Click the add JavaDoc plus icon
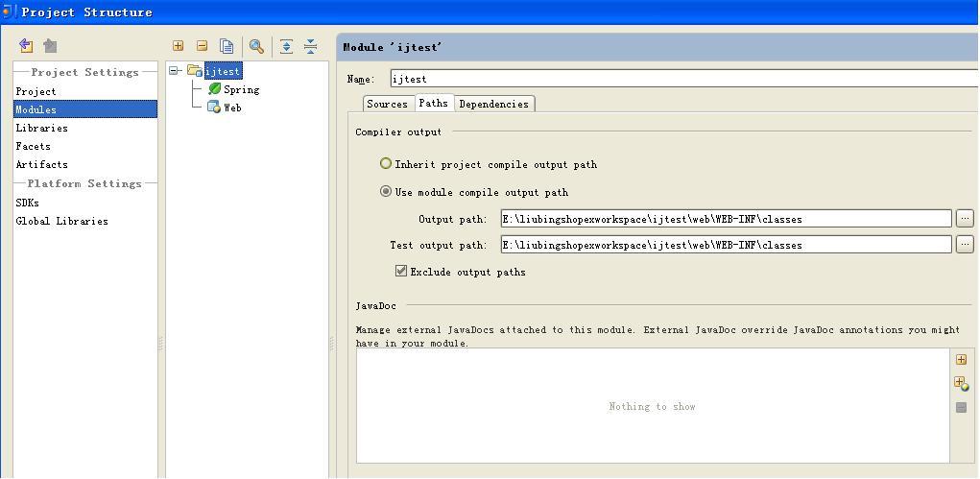The height and width of the screenshot is (479, 980). tap(961, 360)
